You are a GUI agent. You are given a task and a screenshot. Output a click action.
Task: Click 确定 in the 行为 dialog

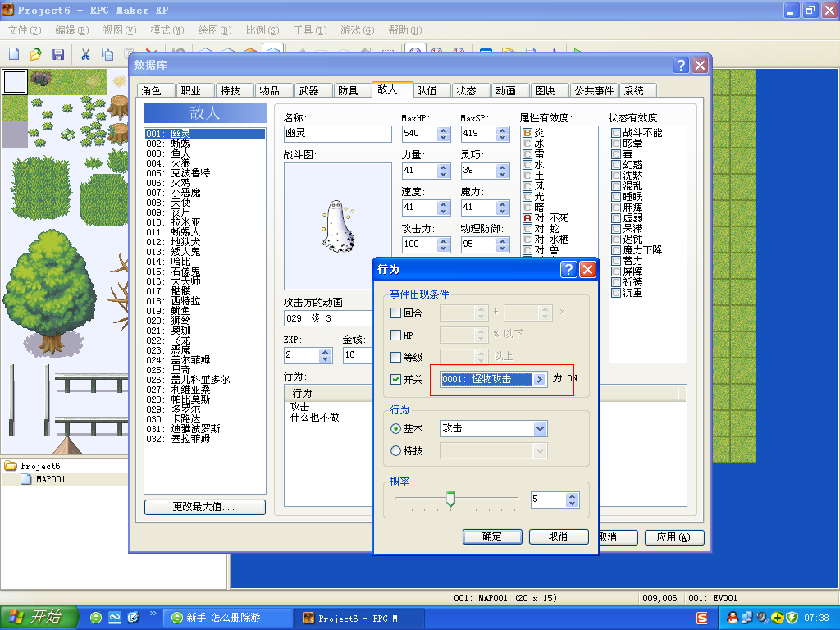tap(492, 536)
